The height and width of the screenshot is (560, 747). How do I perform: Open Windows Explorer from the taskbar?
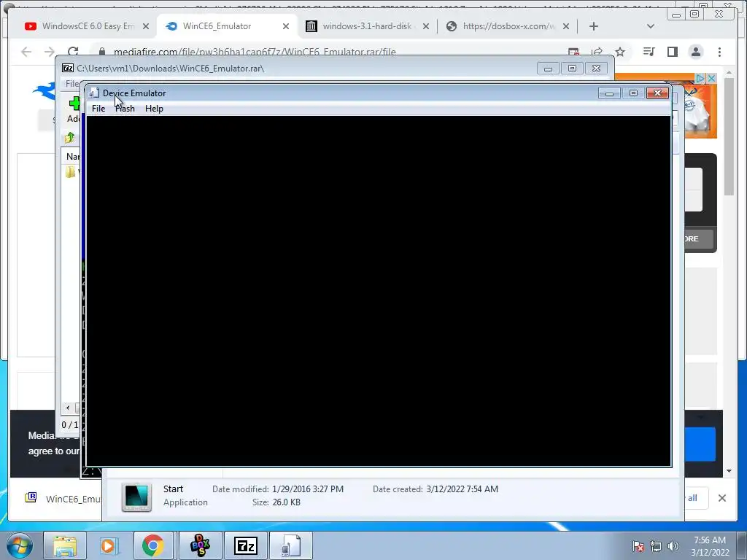click(x=65, y=545)
